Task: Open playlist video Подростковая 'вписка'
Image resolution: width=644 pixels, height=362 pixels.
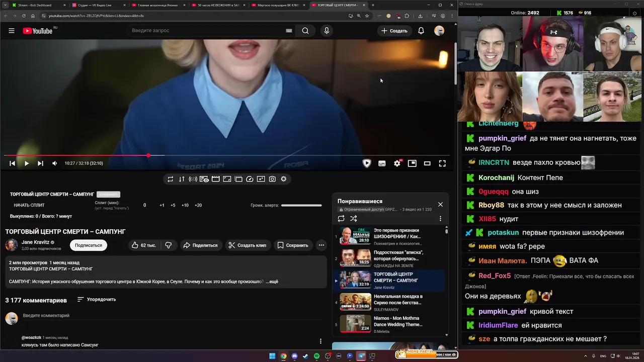Action: 389,258
